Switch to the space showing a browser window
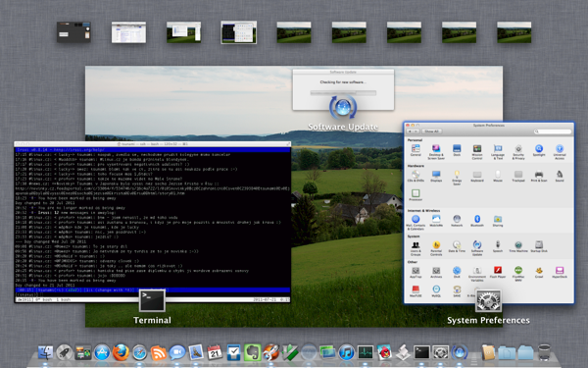The width and height of the screenshot is (588, 368). point(128,32)
